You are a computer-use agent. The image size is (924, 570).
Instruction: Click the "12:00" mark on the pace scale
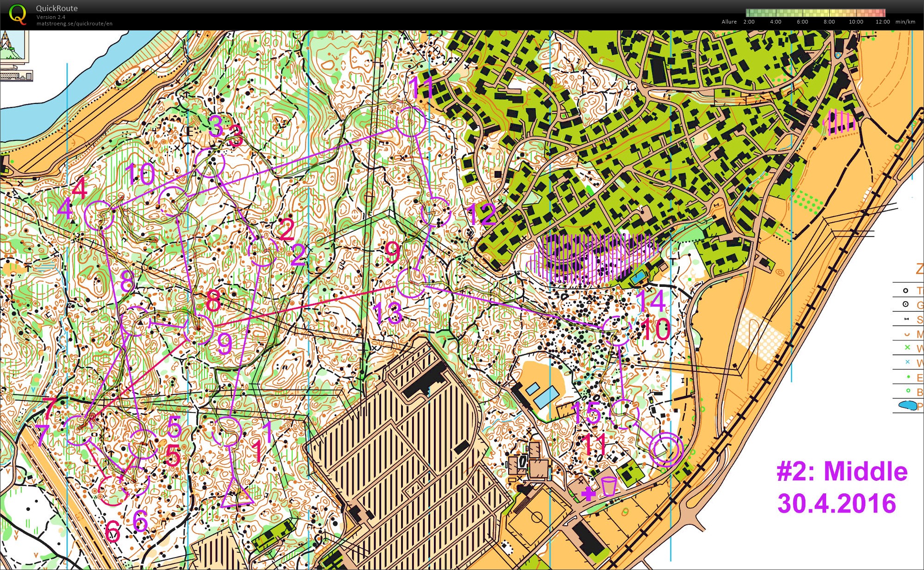point(882,21)
